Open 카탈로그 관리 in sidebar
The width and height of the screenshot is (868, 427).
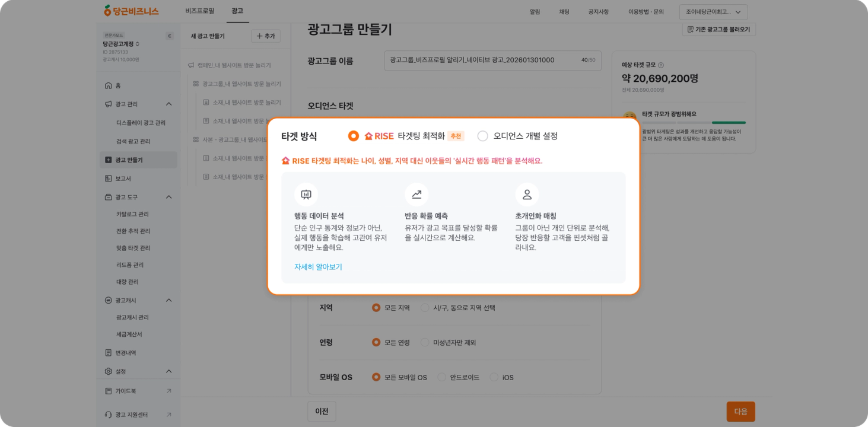[x=133, y=214]
